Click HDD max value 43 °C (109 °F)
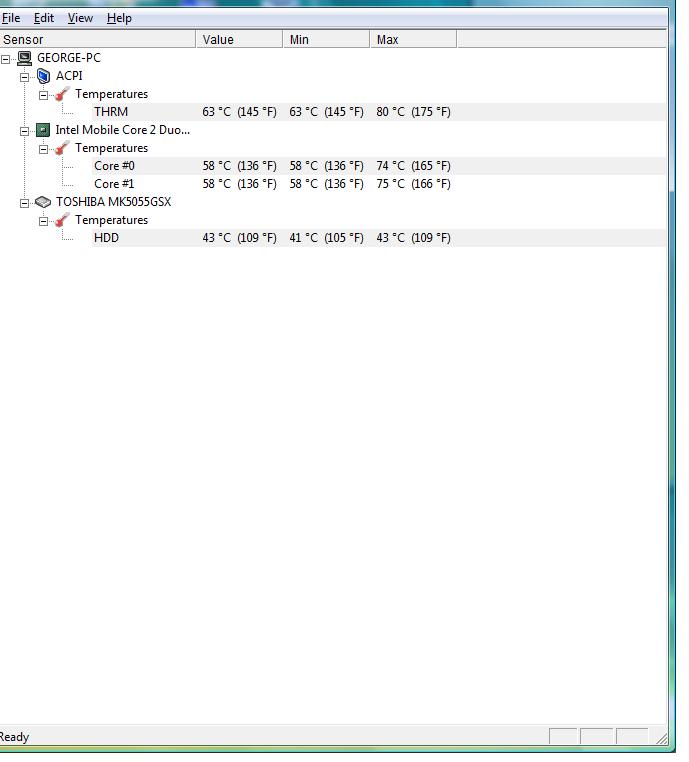The image size is (689, 762). tap(413, 238)
